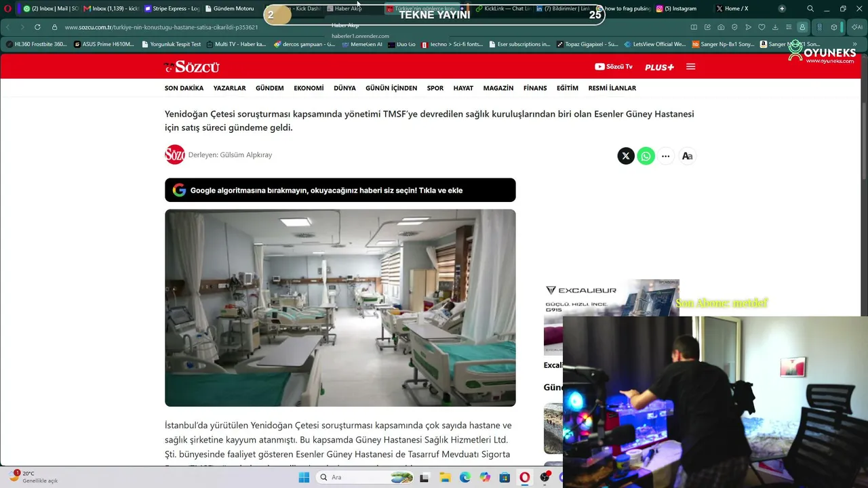
Task: Click the Sözcü author avatar logo
Action: point(175,155)
